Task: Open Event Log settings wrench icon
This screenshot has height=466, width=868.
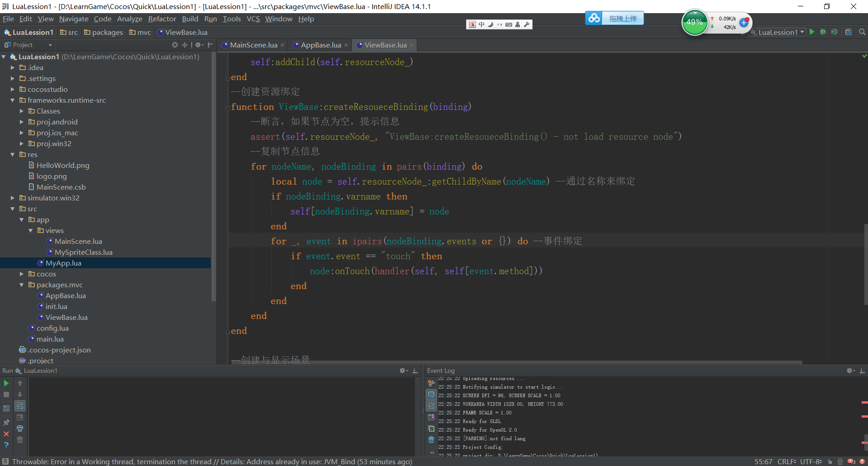Action: pos(431,383)
